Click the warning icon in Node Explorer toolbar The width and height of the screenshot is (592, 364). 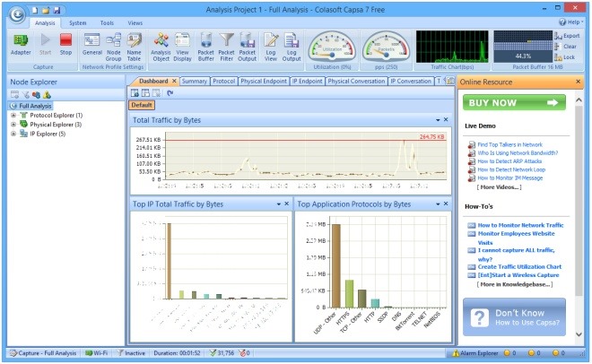tap(47, 95)
